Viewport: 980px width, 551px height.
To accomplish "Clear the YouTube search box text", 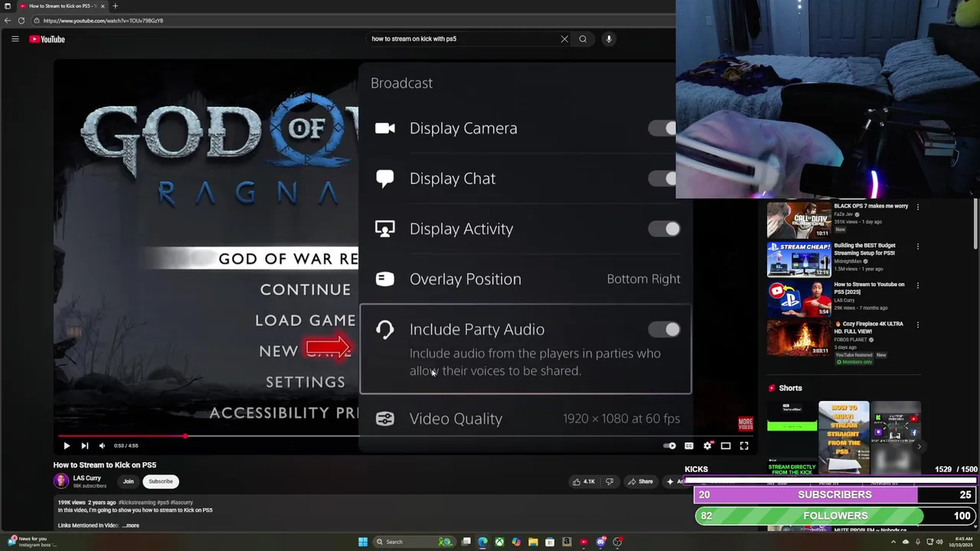I will point(564,39).
